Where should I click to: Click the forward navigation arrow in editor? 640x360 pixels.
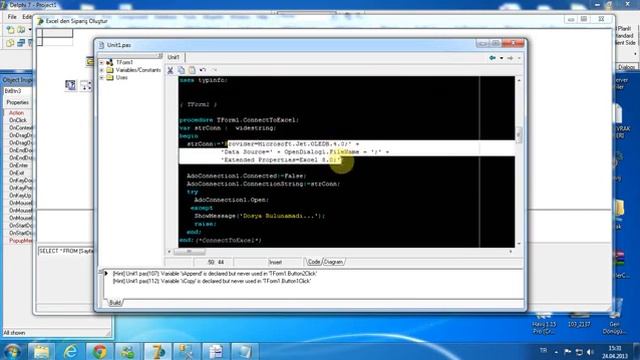pyautogui.click(x=510, y=58)
